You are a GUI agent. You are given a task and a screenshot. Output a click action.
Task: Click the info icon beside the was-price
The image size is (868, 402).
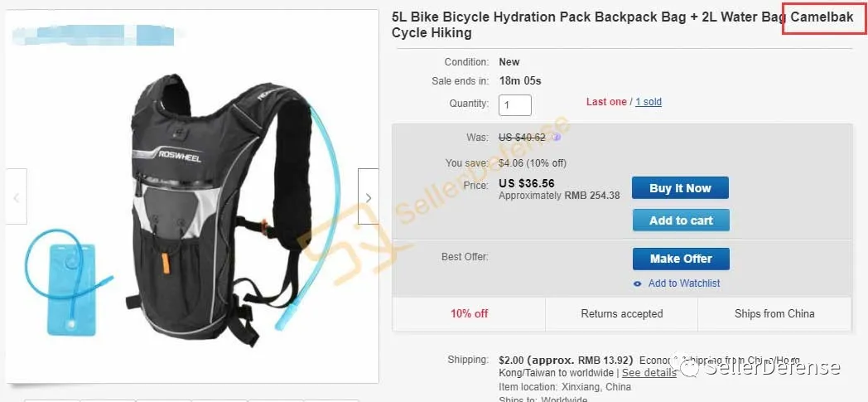click(x=556, y=138)
